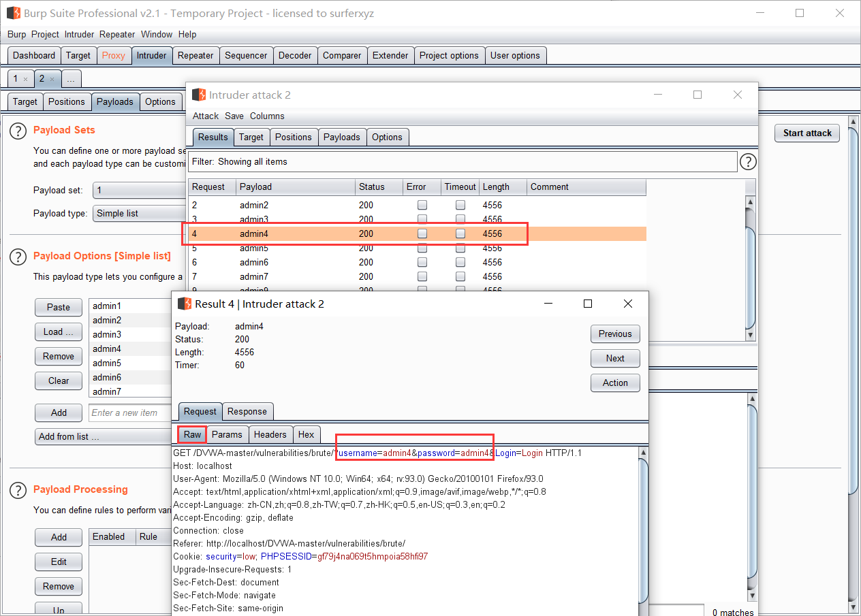Close Intruder tab 1 with its x

(26, 79)
